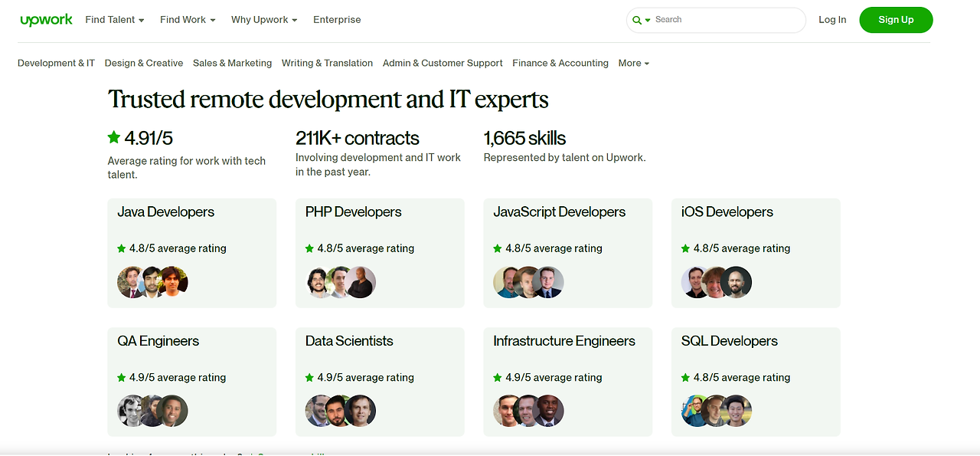Click the green star beside 4.91/5 rating
This screenshot has width=980, height=456.
(x=114, y=138)
